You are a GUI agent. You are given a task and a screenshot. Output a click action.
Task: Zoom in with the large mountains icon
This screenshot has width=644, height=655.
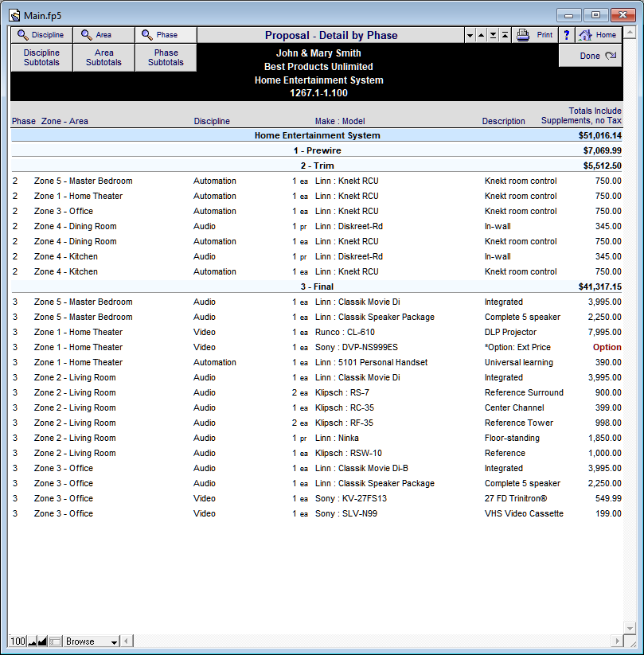pos(42,641)
